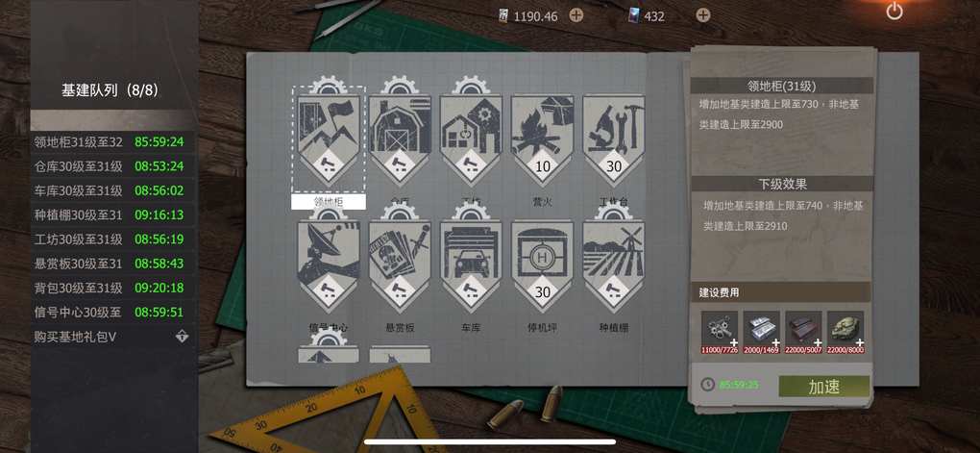Click the power button at top right
The height and width of the screenshot is (453, 980).
point(894,11)
